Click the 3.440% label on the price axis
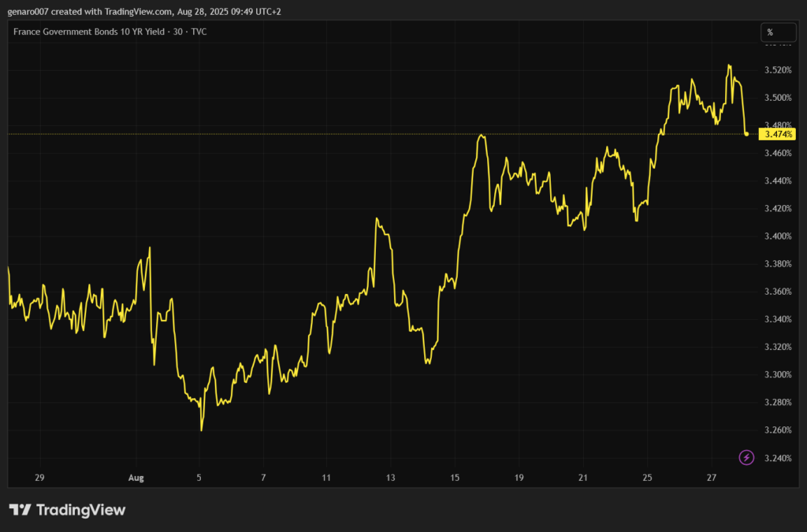The width and height of the screenshot is (807, 532). click(x=778, y=180)
